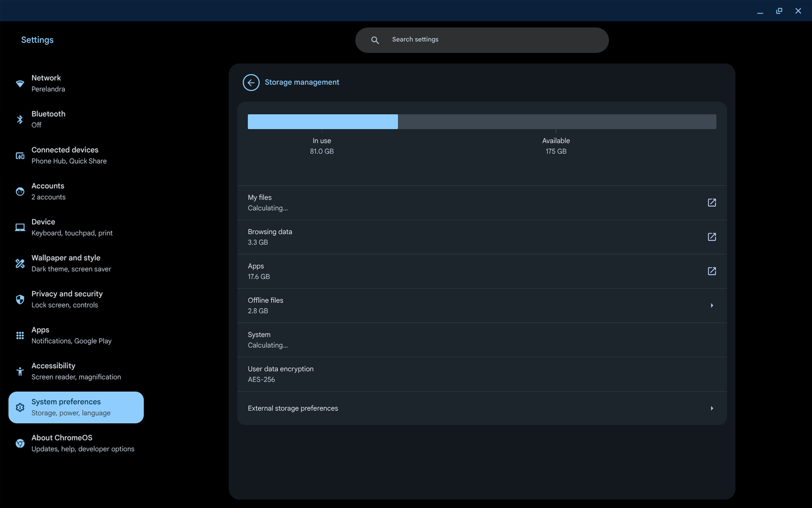Click the Accessibility figure icon

coord(20,371)
